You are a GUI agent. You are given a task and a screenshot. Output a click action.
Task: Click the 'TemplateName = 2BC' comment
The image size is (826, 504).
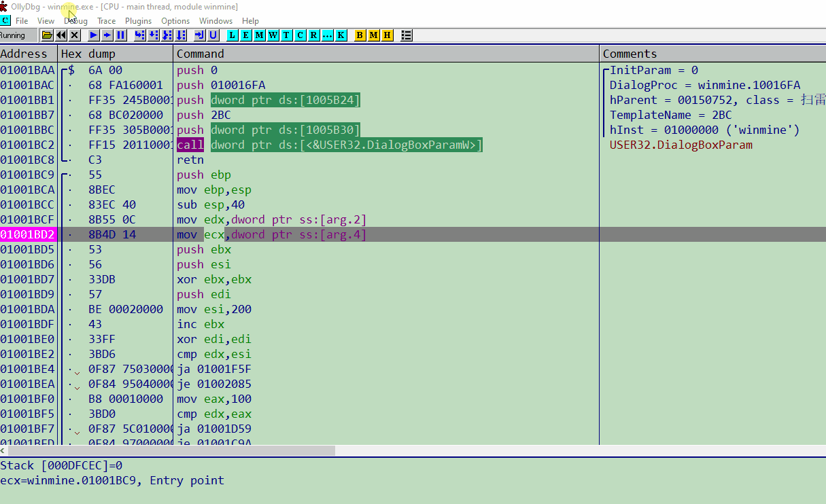(671, 115)
